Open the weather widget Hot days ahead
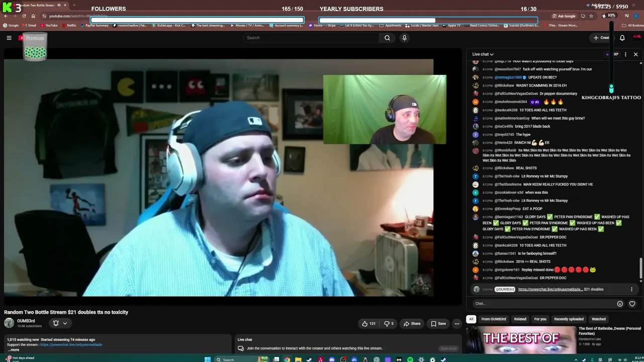Viewport: 644px width, 362px height. 20,358
